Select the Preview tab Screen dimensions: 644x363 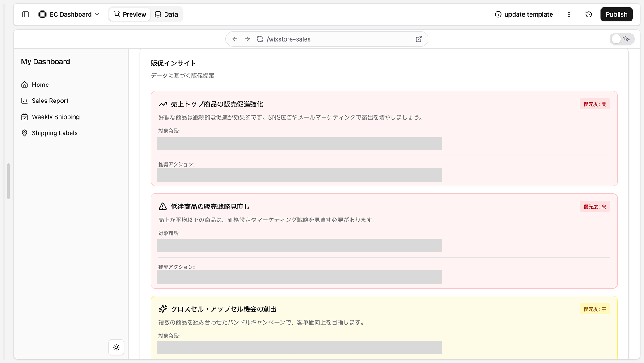[129, 14]
